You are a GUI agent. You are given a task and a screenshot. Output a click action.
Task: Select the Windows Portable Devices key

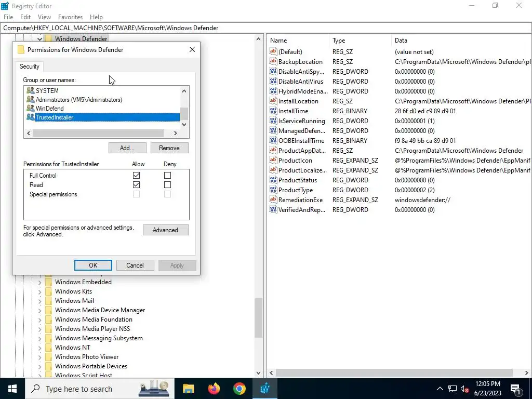(91, 366)
